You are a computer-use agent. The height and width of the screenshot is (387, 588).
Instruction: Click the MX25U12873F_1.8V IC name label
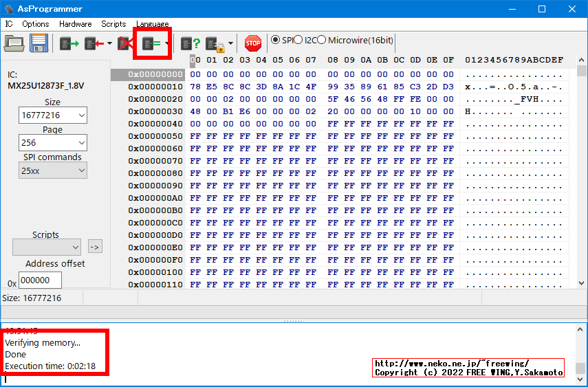click(x=46, y=86)
